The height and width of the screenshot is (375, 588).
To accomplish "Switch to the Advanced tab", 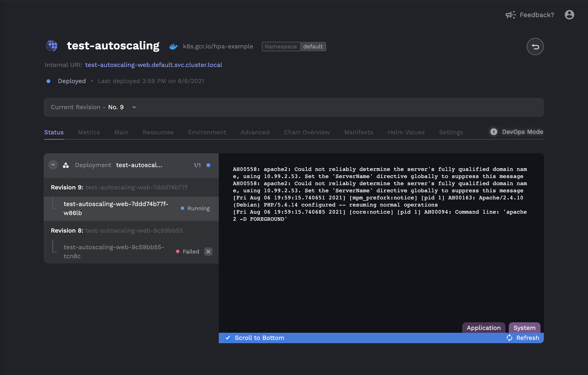I will 255,132.
